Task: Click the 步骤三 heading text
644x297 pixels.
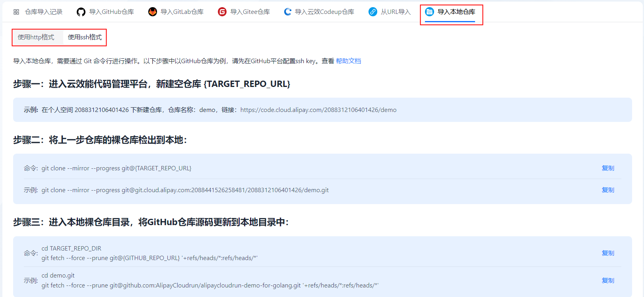Action: click(x=151, y=222)
